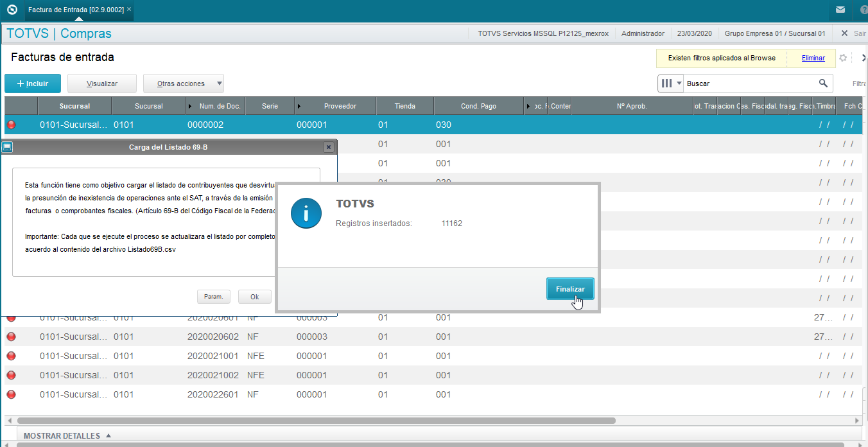Click the Eliminar filters link
This screenshot has width=868, height=447.
click(x=813, y=58)
